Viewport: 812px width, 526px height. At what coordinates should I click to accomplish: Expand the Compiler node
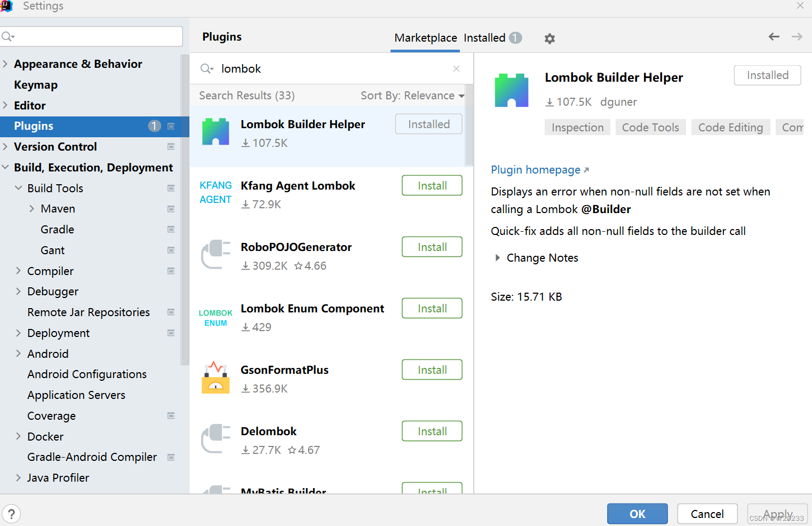19,271
